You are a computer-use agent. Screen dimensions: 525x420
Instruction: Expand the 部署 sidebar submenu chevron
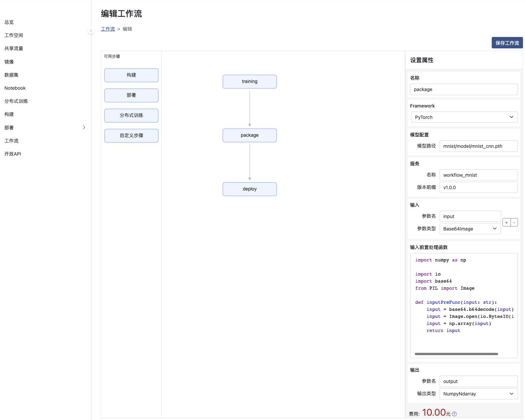[84, 127]
